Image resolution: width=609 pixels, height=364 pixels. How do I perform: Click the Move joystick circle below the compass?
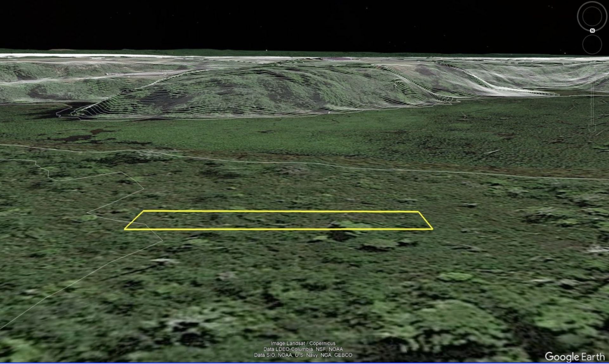point(592,44)
